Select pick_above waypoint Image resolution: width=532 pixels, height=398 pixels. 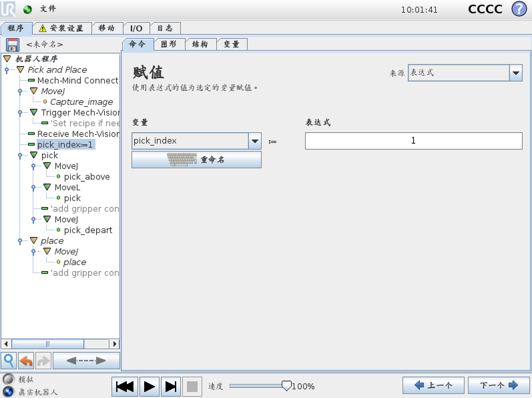click(87, 176)
